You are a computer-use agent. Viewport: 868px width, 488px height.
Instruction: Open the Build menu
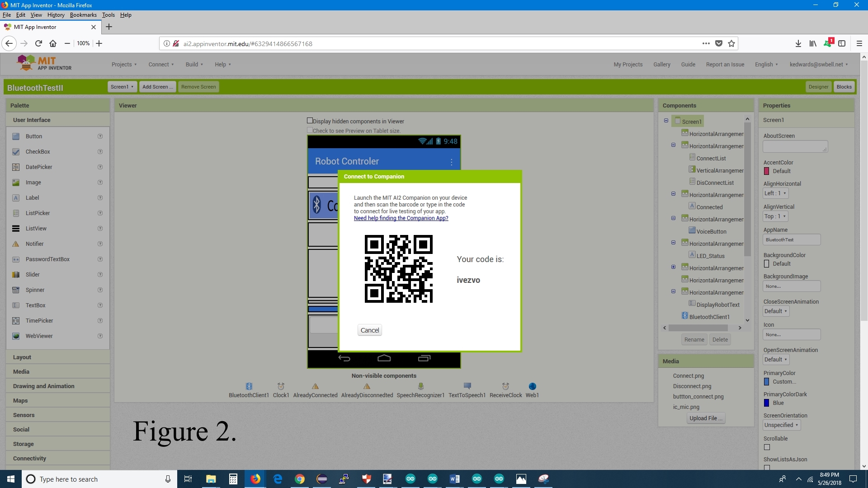click(194, 65)
